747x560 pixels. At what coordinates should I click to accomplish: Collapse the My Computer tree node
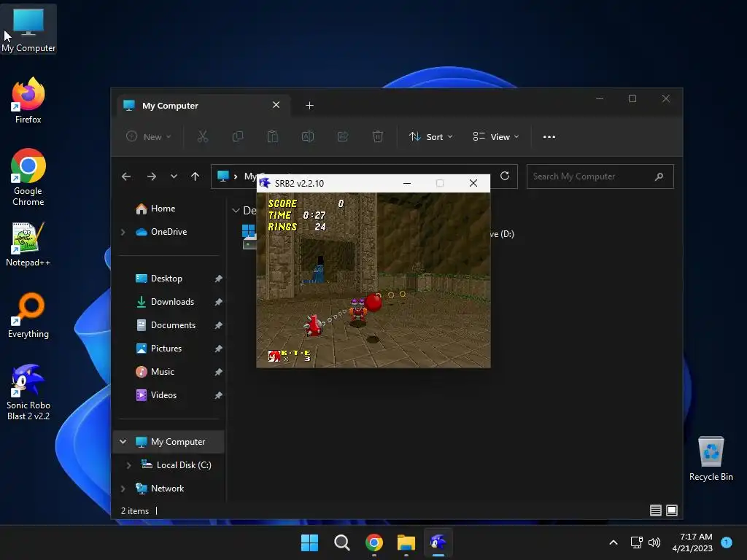(123, 442)
